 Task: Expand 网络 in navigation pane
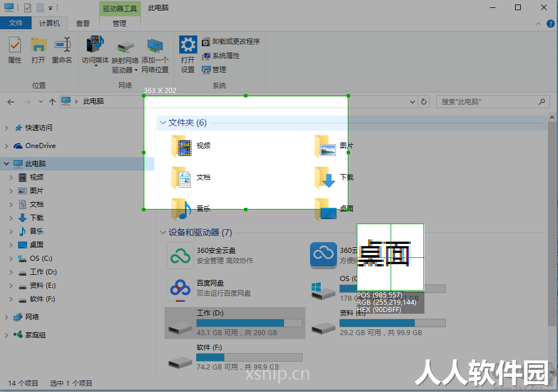tap(6, 317)
